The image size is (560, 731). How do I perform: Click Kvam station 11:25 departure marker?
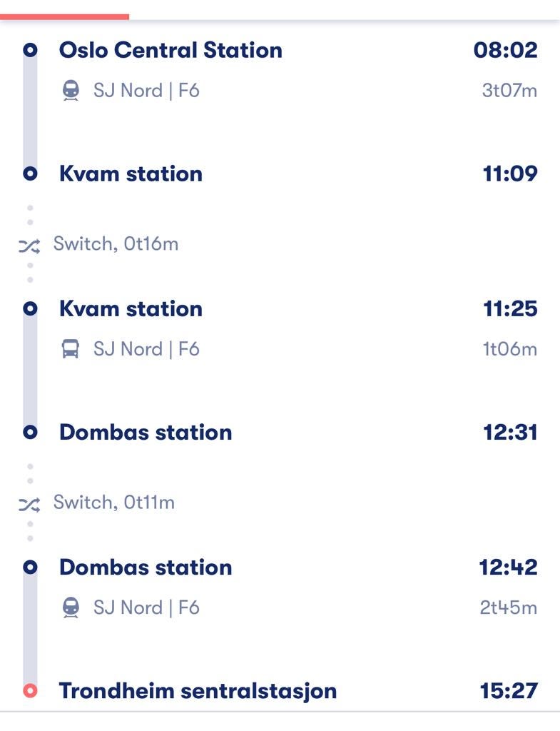pyautogui.click(x=30, y=308)
